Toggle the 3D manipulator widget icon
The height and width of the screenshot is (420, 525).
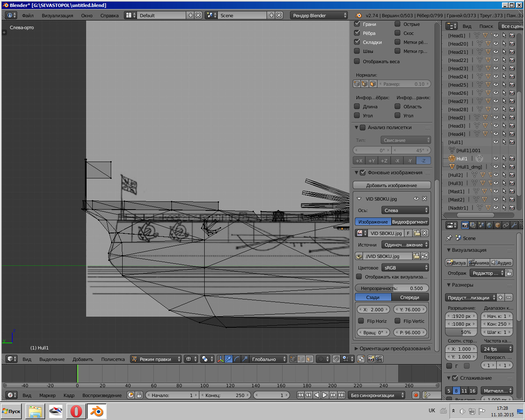coord(221,359)
